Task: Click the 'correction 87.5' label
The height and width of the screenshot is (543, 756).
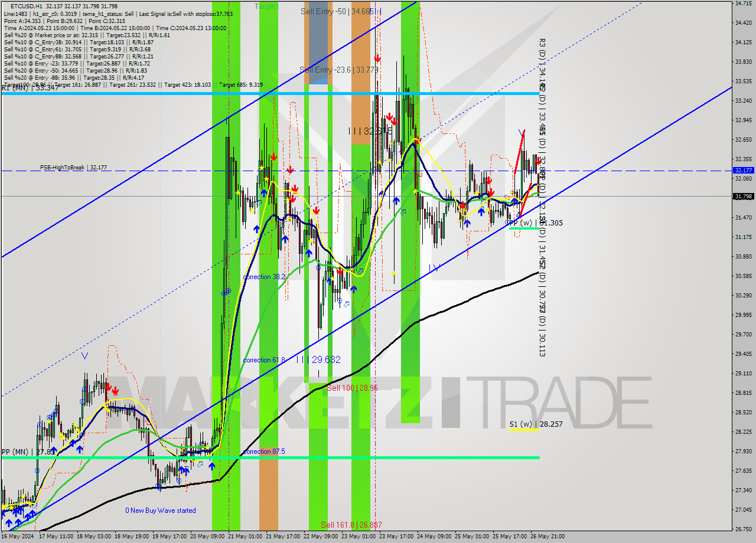Action: [264, 452]
